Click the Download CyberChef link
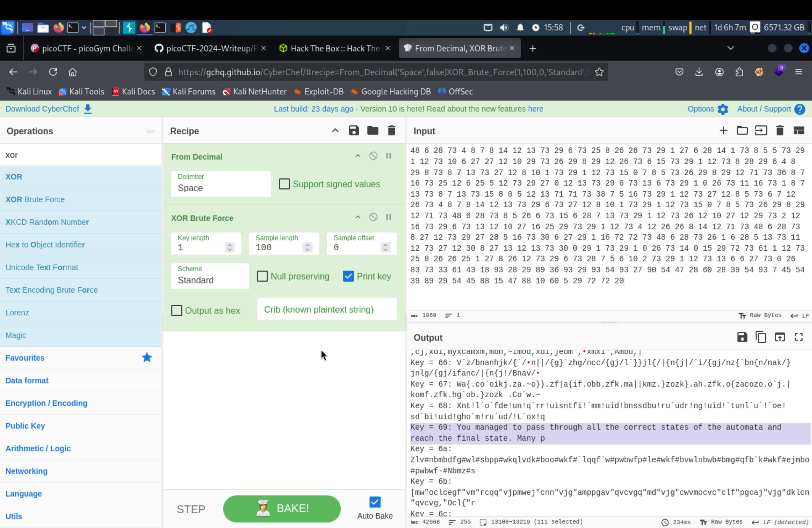 [48, 109]
